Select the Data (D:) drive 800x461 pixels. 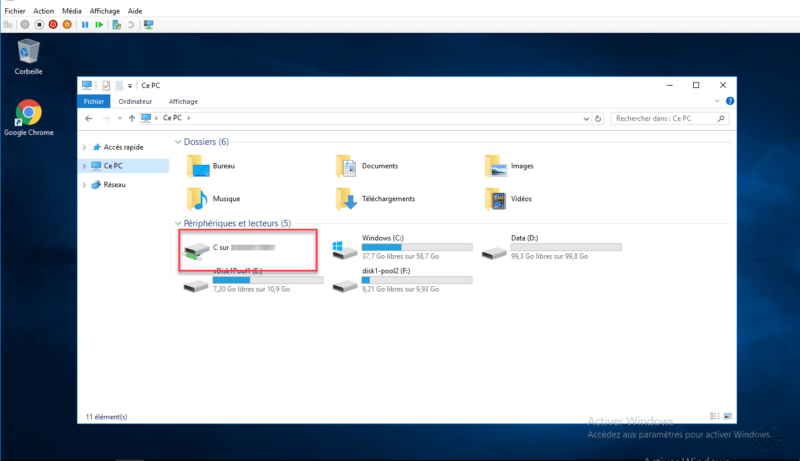[552, 247]
